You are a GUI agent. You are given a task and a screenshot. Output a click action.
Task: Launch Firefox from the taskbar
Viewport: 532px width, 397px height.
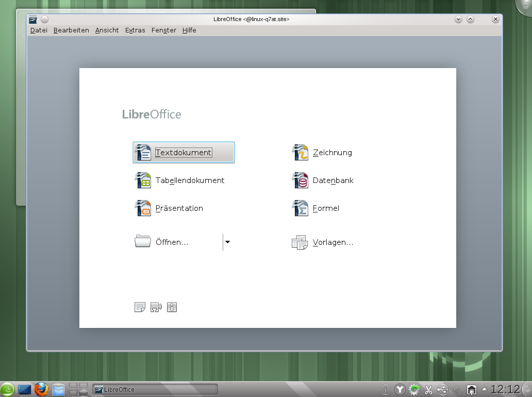pyautogui.click(x=41, y=389)
